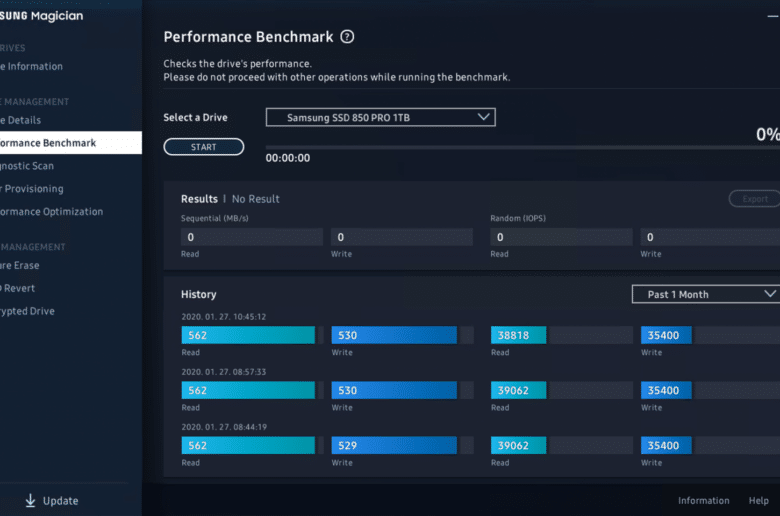
Task: Click sequential read 562 bar at 08:57:33
Action: 248,391
